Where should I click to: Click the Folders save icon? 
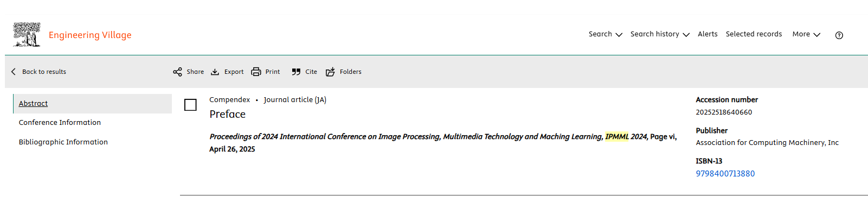click(330, 72)
